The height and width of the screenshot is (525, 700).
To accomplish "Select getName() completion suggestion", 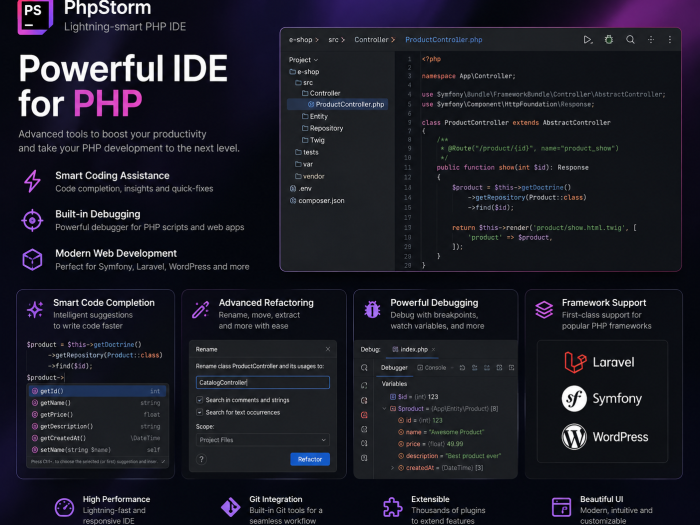I will click(97, 403).
